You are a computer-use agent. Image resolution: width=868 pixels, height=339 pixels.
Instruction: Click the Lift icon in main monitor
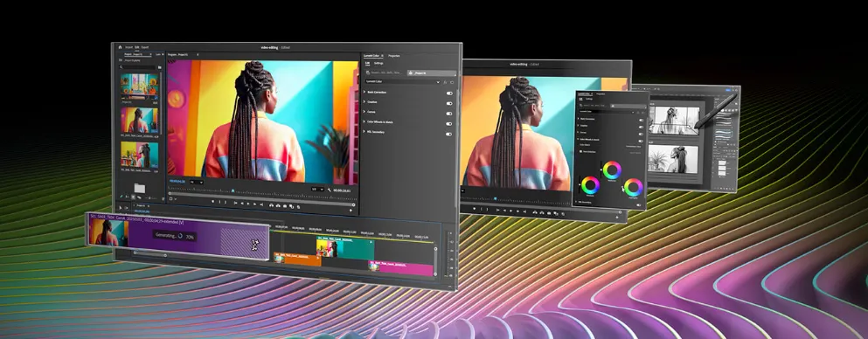pos(271,205)
